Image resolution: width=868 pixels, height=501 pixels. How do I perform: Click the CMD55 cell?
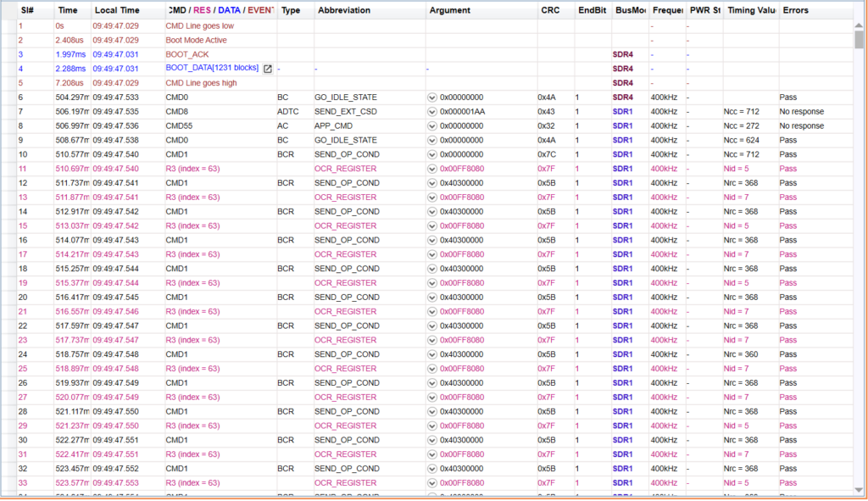pyautogui.click(x=179, y=126)
